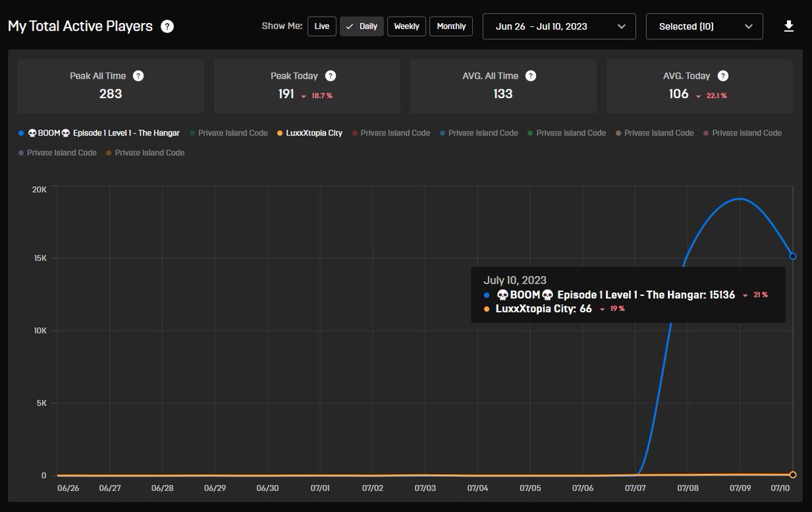Click the 06/26 label on the x-axis

[68, 488]
